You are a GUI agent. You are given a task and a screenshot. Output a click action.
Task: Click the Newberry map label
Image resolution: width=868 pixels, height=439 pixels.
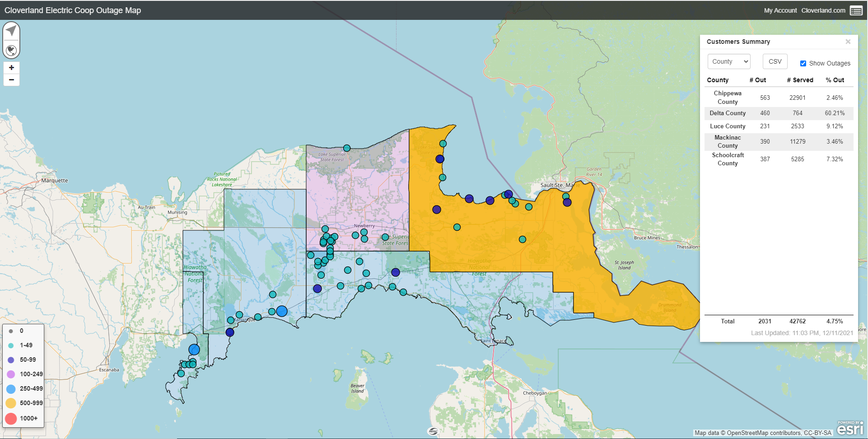(x=364, y=226)
